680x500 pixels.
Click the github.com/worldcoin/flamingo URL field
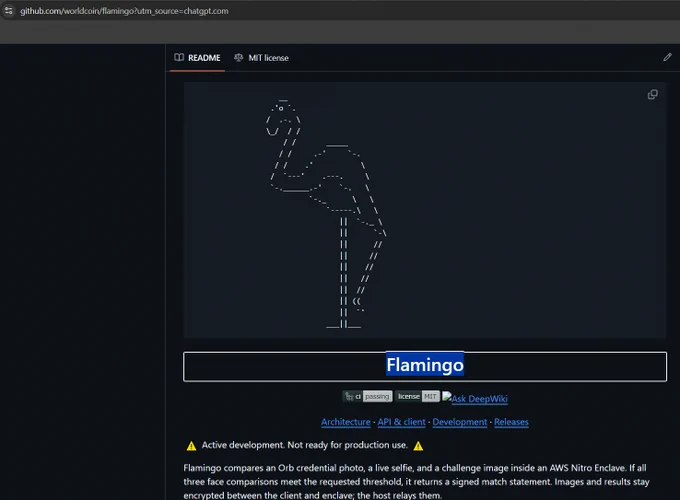(124, 11)
